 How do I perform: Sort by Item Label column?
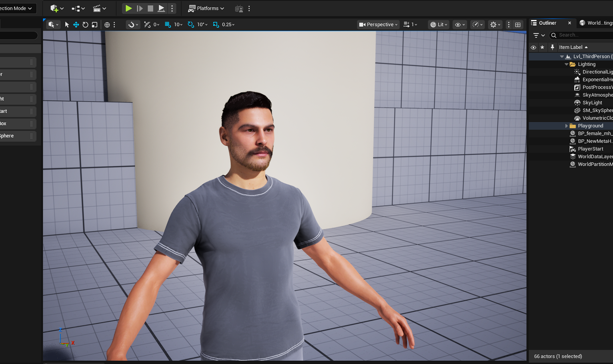(x=573, y=47)
